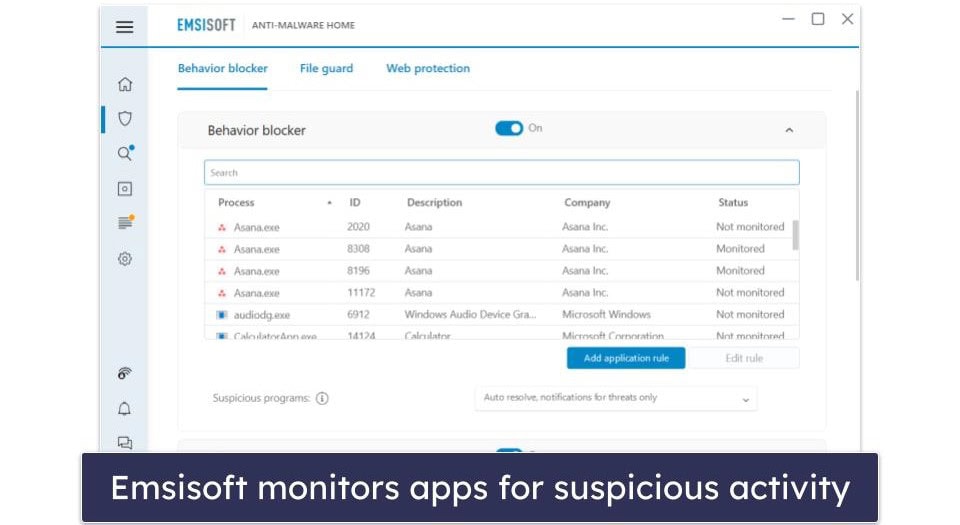Screen dimensions: 960x525
Task: Click Windows Audio Device Gra... description
Action: (470, 315)
